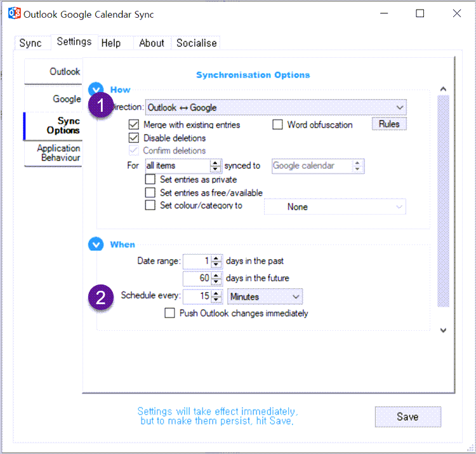Collapse the How section chevron icon
Screen dimensions: 476x454
click(x=96, y=90)
